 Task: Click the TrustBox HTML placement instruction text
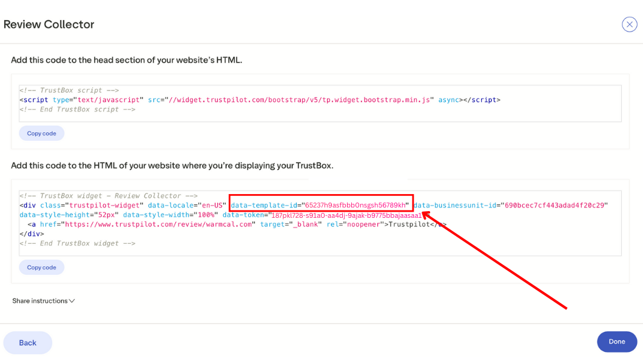172,166
